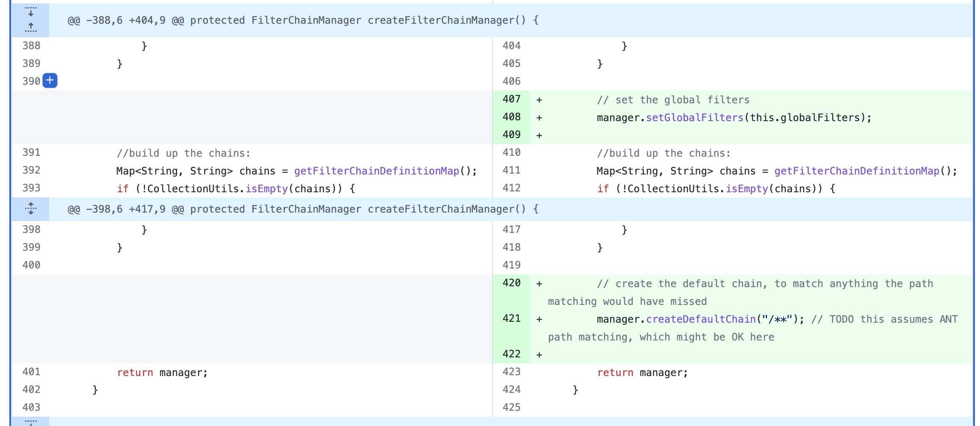The width and height of the screenshot is (980, 426).
Task: Click the isEmpty call on new line 412
Action: pos(747,189)
